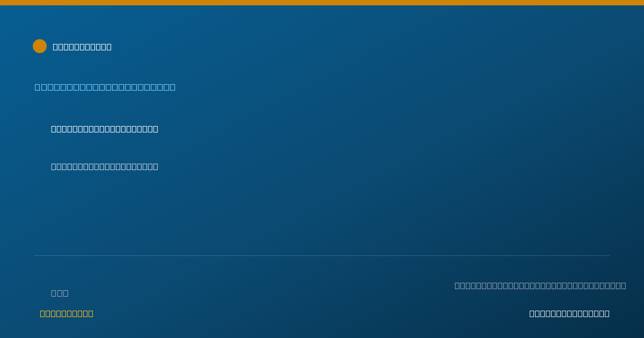
Task: Click the dimmer of the two indented lines
Action: [105, 166]
